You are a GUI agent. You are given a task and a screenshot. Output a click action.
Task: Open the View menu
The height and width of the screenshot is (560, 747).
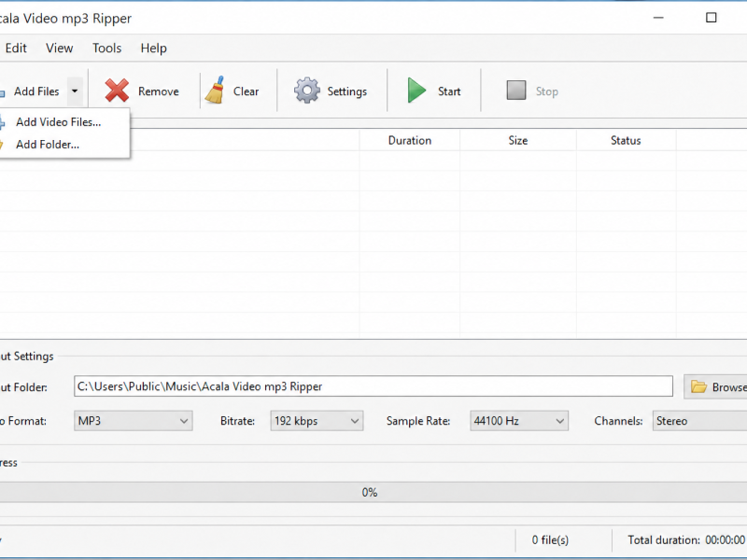coord(59,49)
